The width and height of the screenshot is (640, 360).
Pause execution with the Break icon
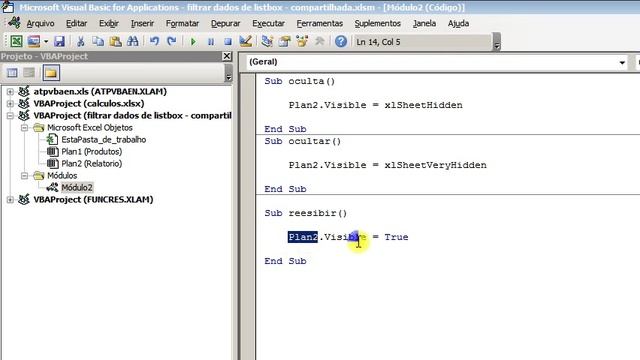pyautogui.click(x=211, y=42)
